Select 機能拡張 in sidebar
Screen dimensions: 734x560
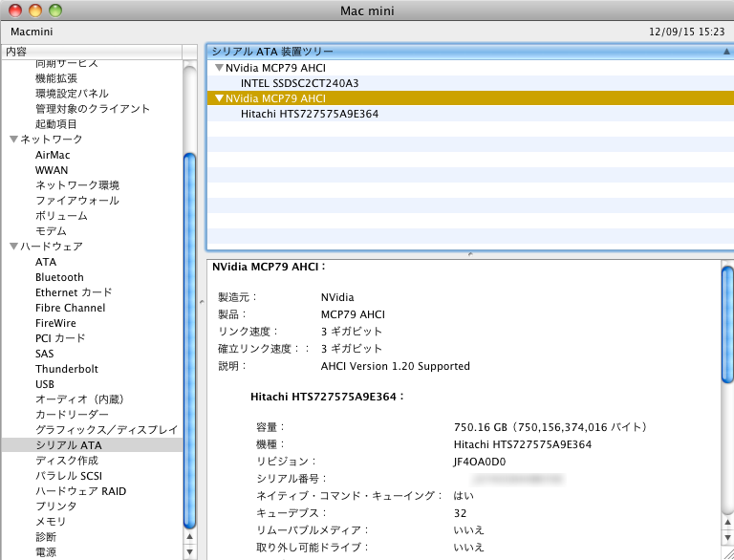[56, 78]
